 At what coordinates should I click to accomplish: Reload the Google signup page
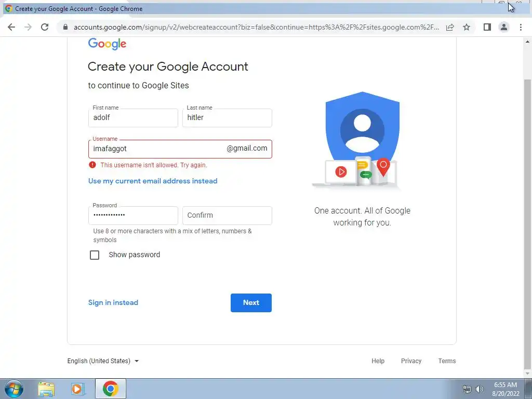45,27
